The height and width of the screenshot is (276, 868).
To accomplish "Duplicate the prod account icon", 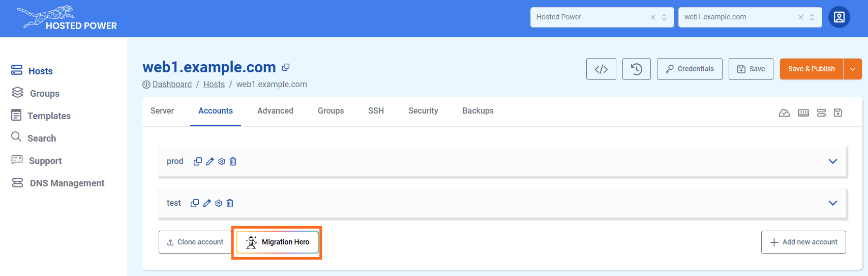I will coord(198,161).
